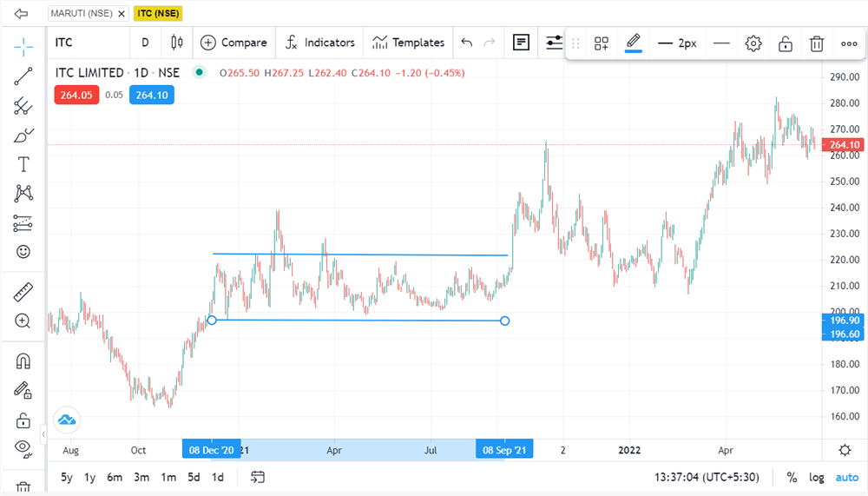
Task: Open the Indicators dialog
Action: (319, 43)
